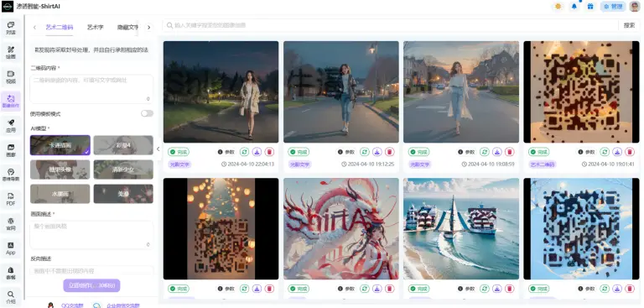Open the red dragon ShirtAI thumbnail

coord(341,228)
